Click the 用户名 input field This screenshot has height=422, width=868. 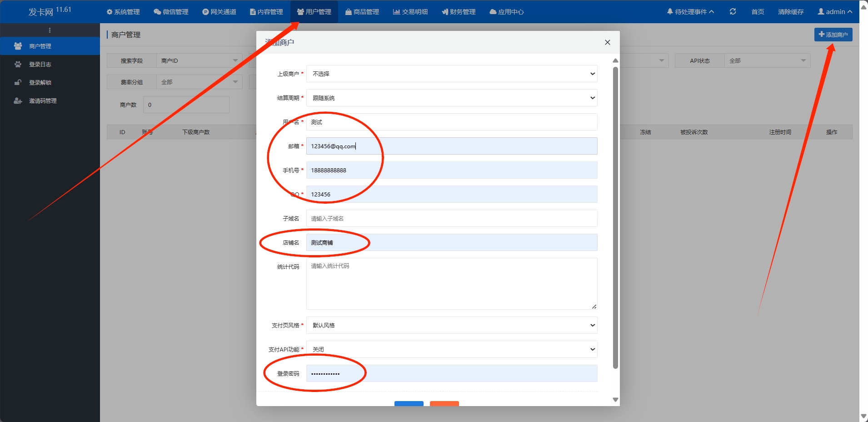[x=452, y=122]
